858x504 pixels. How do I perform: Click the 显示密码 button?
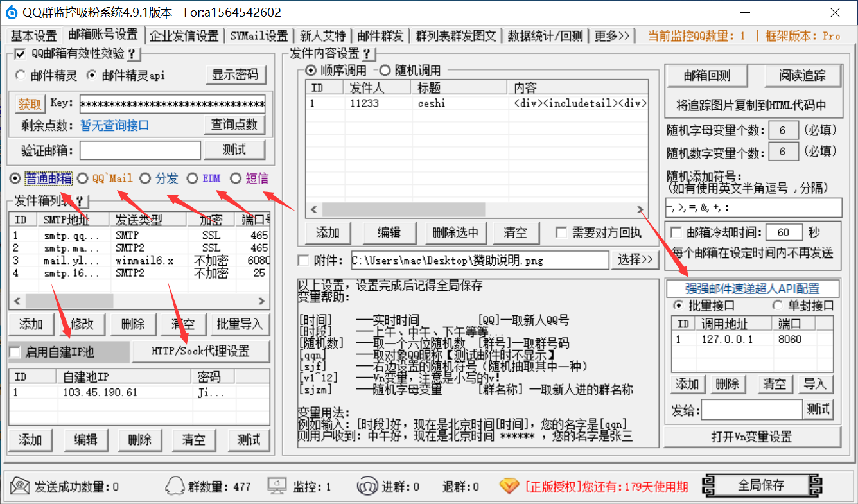(x=235, y=75)
